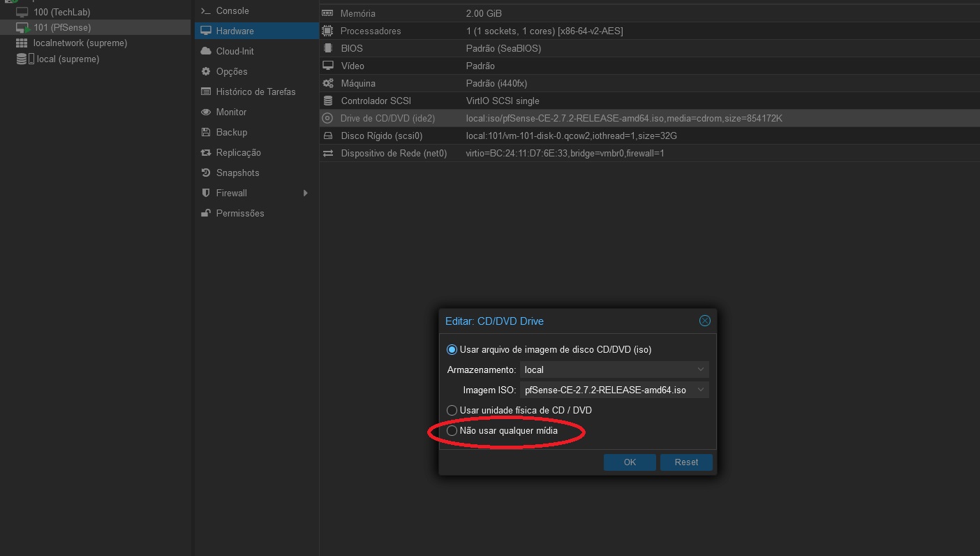The height and width of the screenshot is (556, 980).
Task: Click the localnetwork (supreme) grid icon
Action: point(22,43)
